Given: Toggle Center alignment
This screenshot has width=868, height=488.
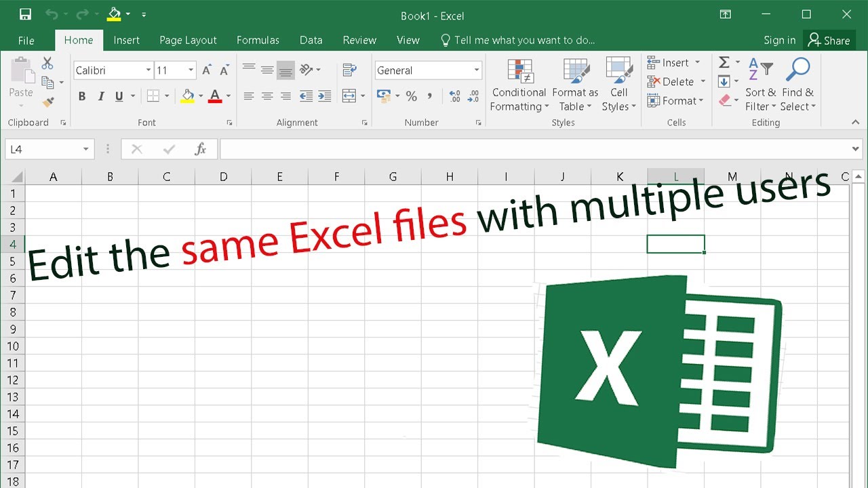Looking at the screenshot, I should (267, 96).
